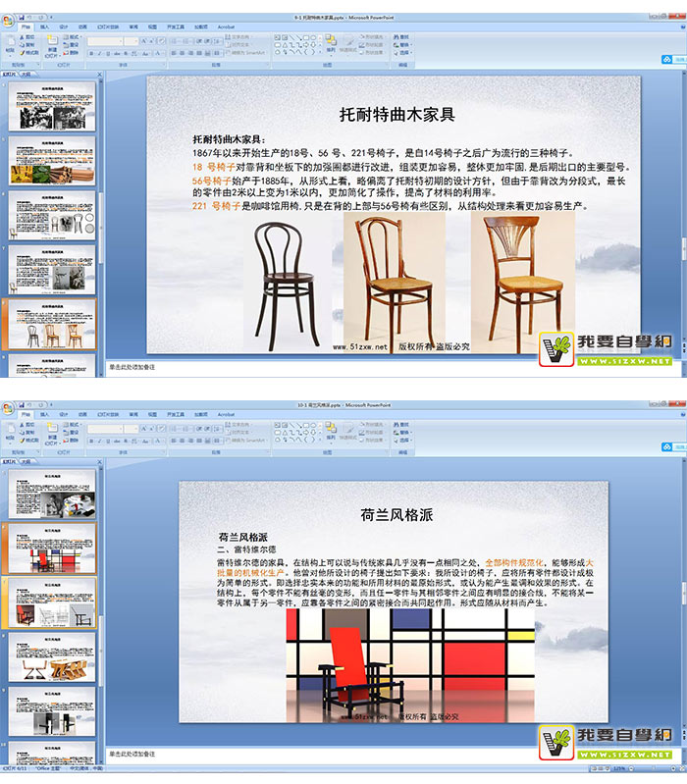This screenshot has width=687, height=784.
Task: Click Clear Formatting eraser in the top window ribbon
Action: 162,41
